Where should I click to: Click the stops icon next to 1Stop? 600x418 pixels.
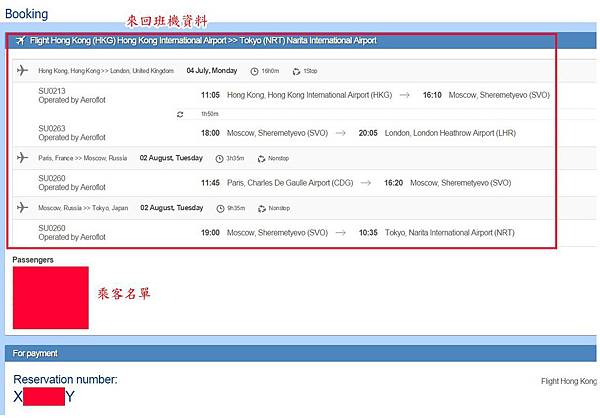point(296,72)
